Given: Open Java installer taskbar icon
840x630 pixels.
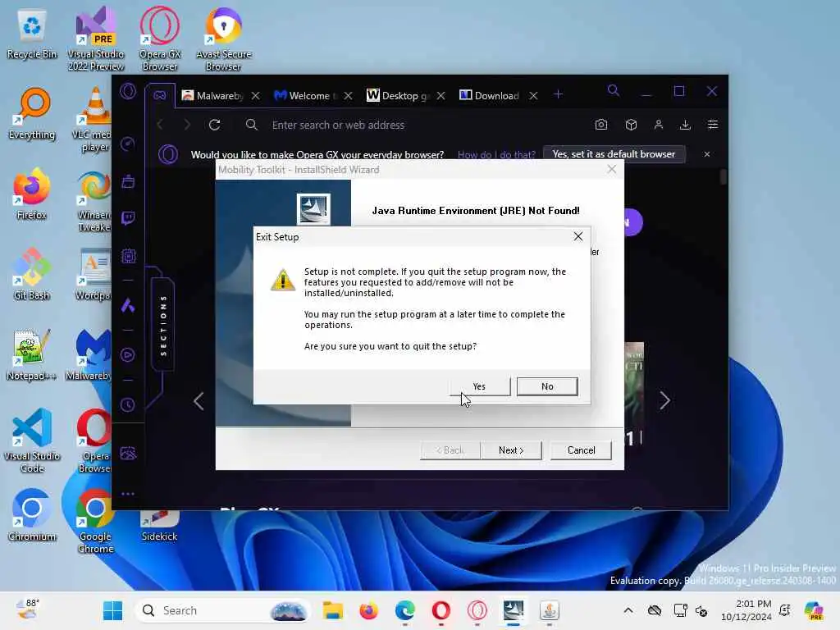Looking at the screenshot, I should 550,610.
